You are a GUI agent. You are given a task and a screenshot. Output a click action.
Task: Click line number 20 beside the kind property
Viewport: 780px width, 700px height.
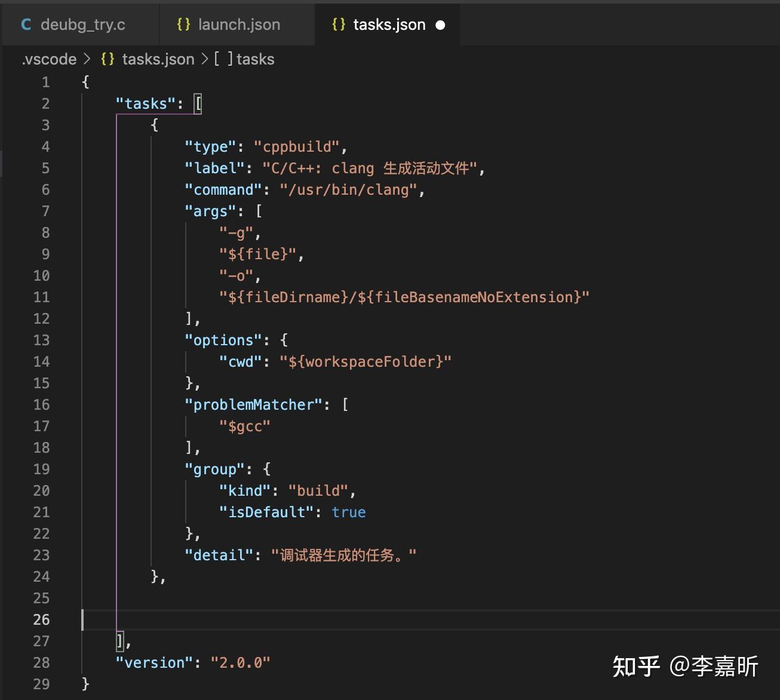pos(42,490)
